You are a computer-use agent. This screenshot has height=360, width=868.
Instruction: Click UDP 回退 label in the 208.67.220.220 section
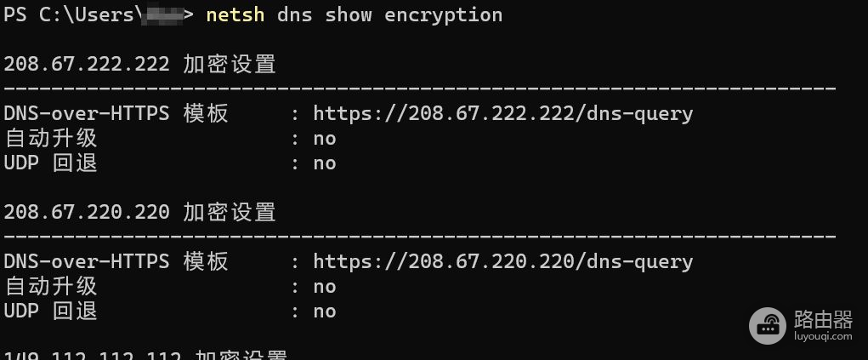coord(51,311)
